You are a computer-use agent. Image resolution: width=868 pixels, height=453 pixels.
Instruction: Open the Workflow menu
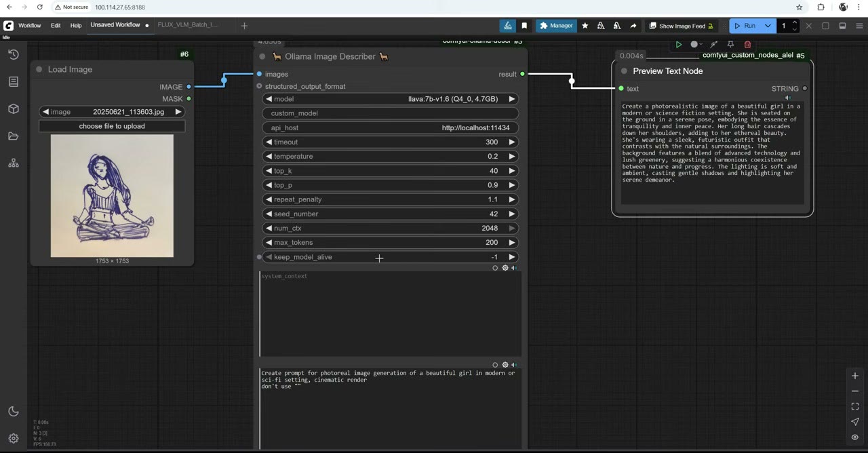click(29, 26)
